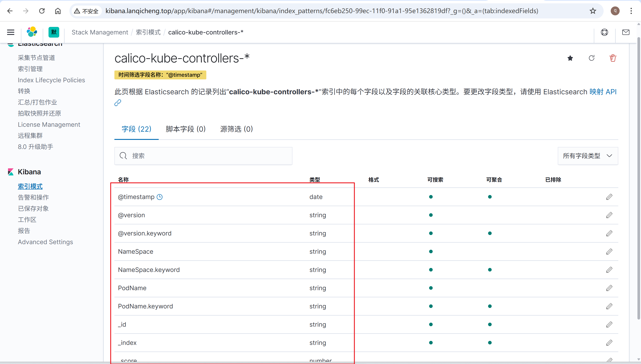Open Index Lifecycle Policies
Viewport: 641px width, 364px height.
point(51,80)
